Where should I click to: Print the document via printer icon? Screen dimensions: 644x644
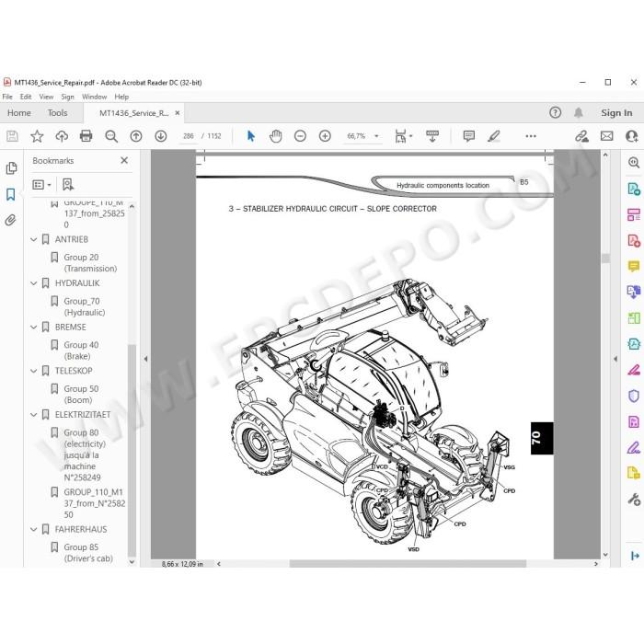click(86, 135)
